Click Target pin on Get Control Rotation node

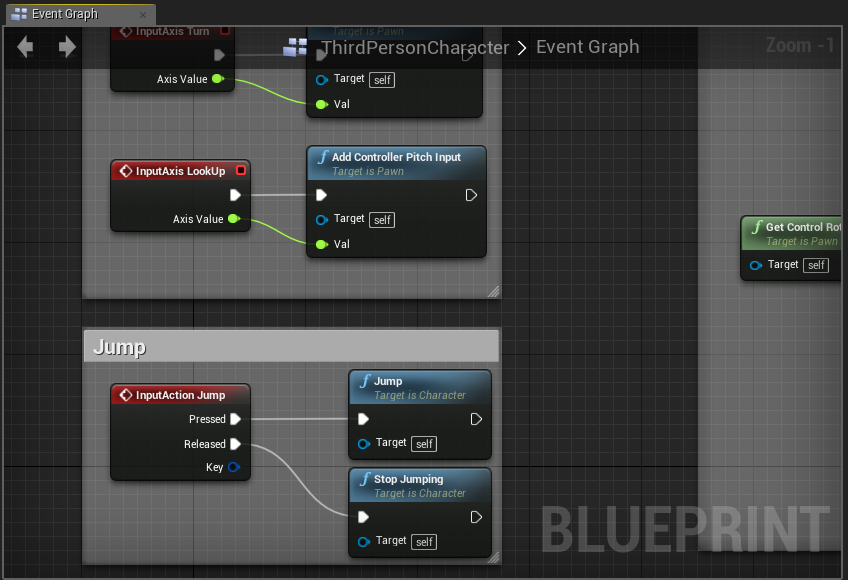coord(756,265)
